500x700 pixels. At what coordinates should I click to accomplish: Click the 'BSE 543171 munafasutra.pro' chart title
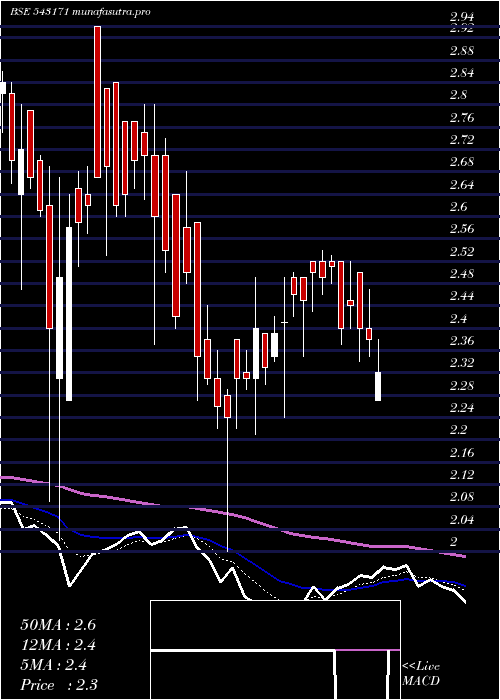point(80,12)
